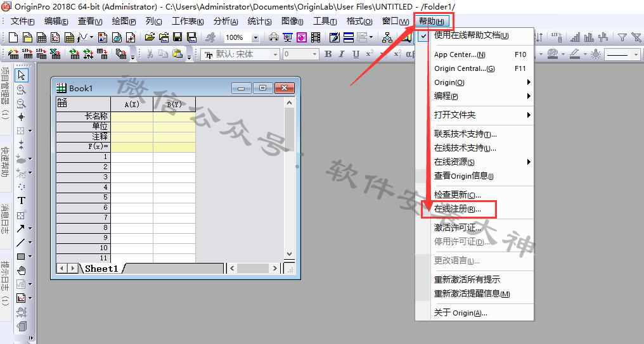Open the zoom level 100% dropdown
Image resolution: width=644 pixels, height=344 pixels.
[255, 38]
